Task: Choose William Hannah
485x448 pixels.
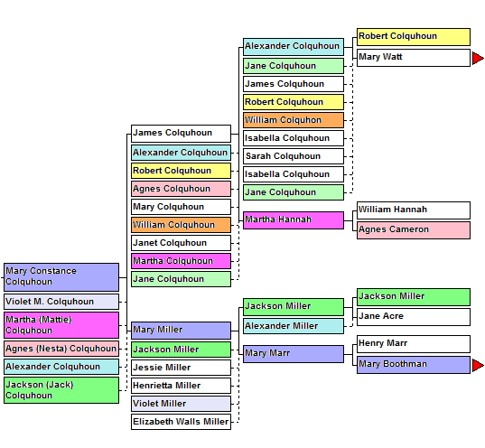Action: point(414,210)
